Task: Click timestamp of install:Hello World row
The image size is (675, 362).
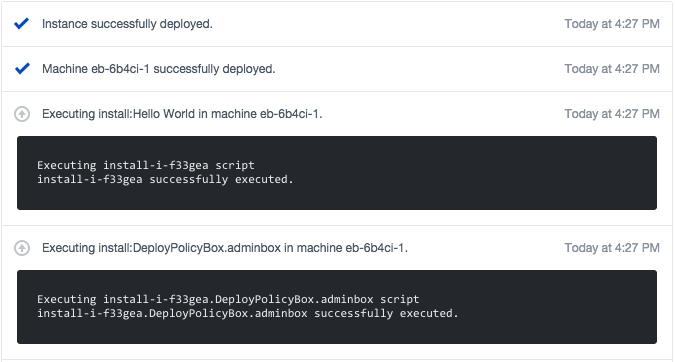Action: (612, 114)
